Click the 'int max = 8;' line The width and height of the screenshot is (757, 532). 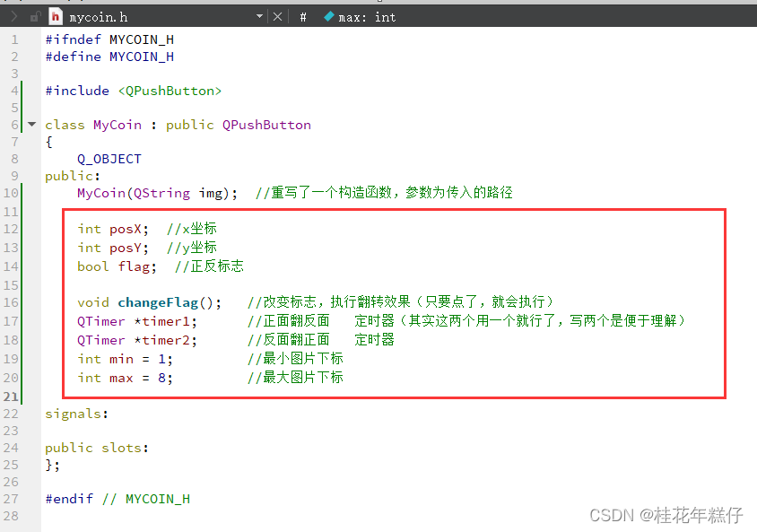tap(125, 378)
